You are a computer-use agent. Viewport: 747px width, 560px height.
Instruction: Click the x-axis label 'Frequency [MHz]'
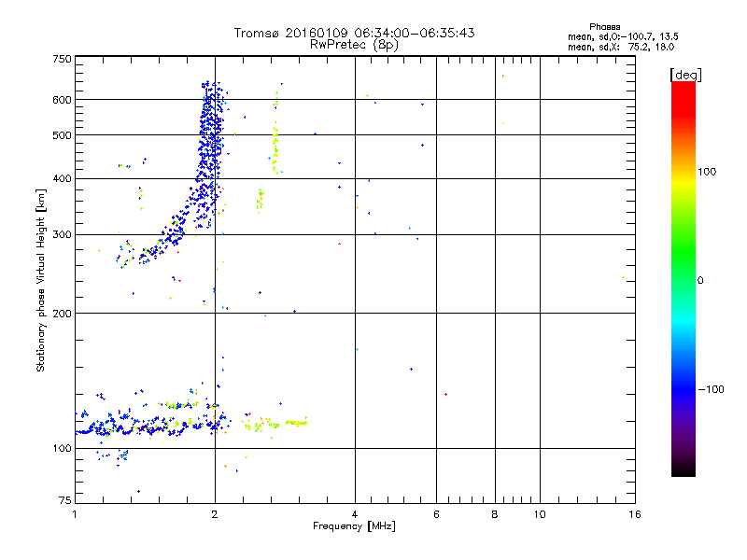[x=354, y=526]
